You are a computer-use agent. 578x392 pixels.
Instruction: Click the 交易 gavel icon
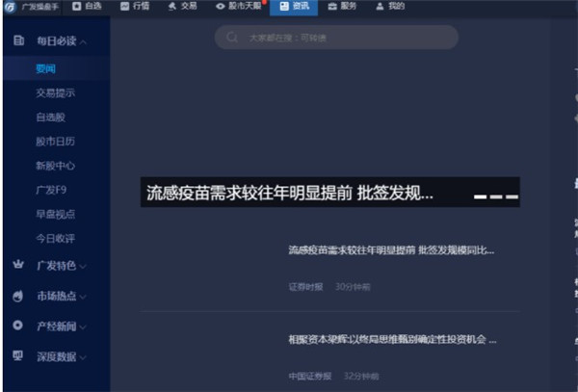172,7
